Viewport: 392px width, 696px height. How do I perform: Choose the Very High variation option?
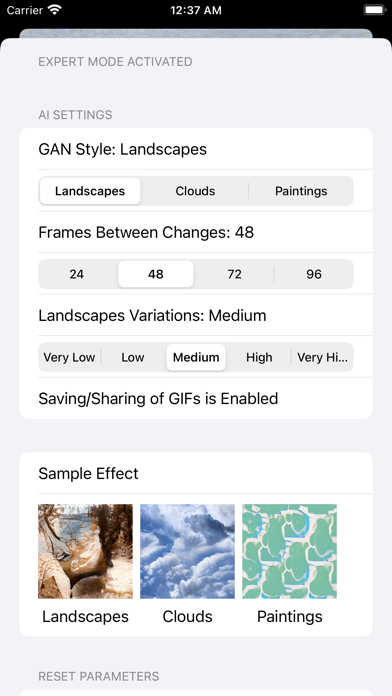tap(322, 357)
